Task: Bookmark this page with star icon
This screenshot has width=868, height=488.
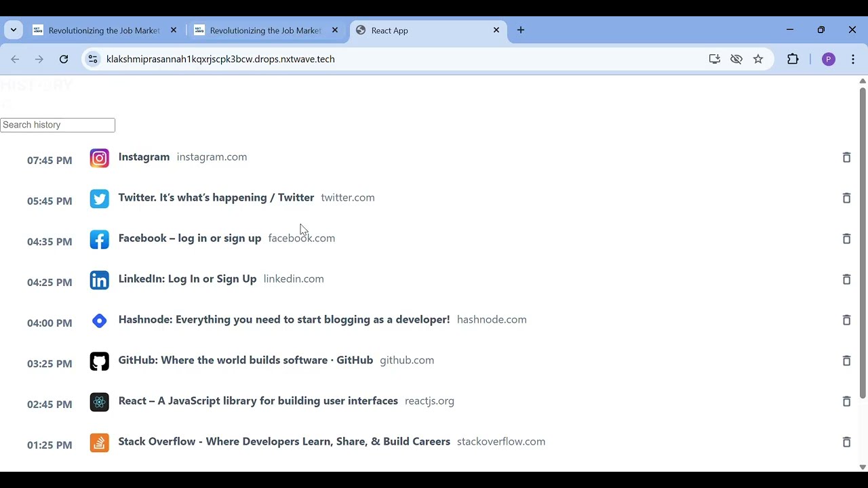Action: pyautogui.click(x=758, y=59)
